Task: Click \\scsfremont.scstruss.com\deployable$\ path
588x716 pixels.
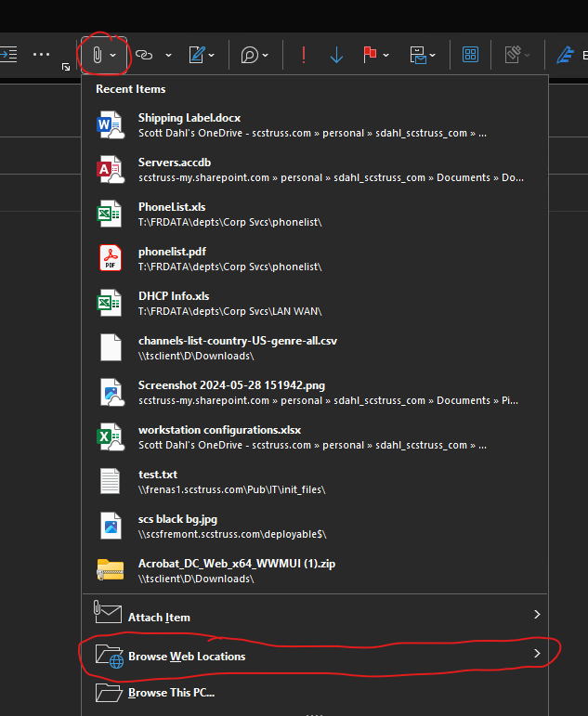Action: [x=232, y=534]
